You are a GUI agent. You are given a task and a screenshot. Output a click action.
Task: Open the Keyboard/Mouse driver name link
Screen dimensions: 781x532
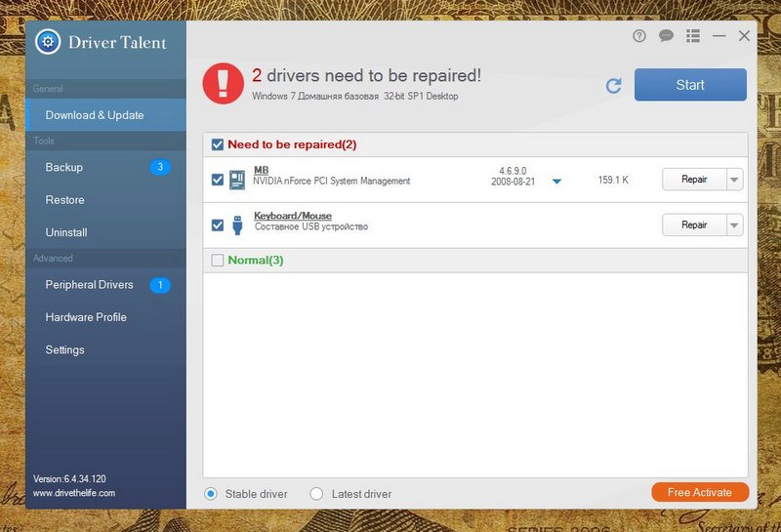click(x=293, y=216)
